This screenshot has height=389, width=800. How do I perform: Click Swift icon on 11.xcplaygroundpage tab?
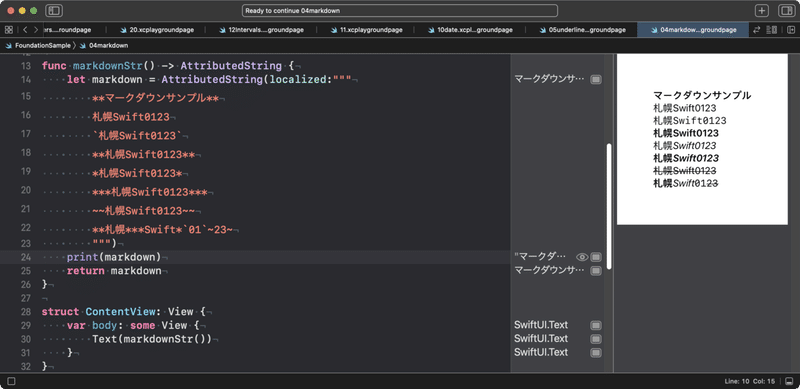point(334,30)
